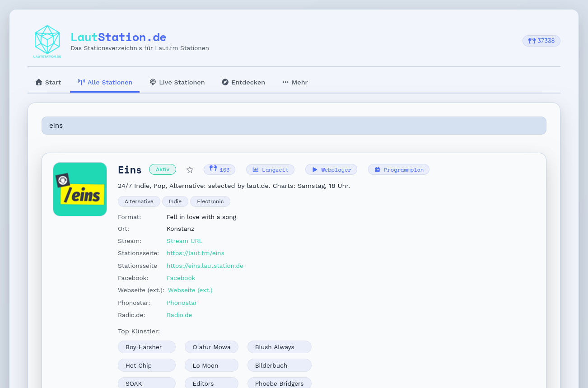Click the LautStation.de cube logo
This screenshot has width=588, height=388.
coord(47,41)
